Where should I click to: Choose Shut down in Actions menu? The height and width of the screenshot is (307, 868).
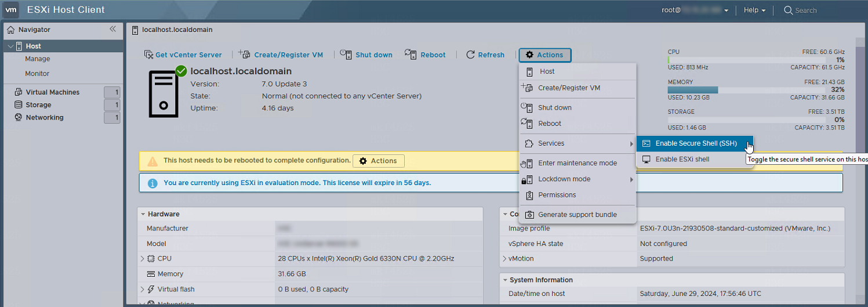578,107
